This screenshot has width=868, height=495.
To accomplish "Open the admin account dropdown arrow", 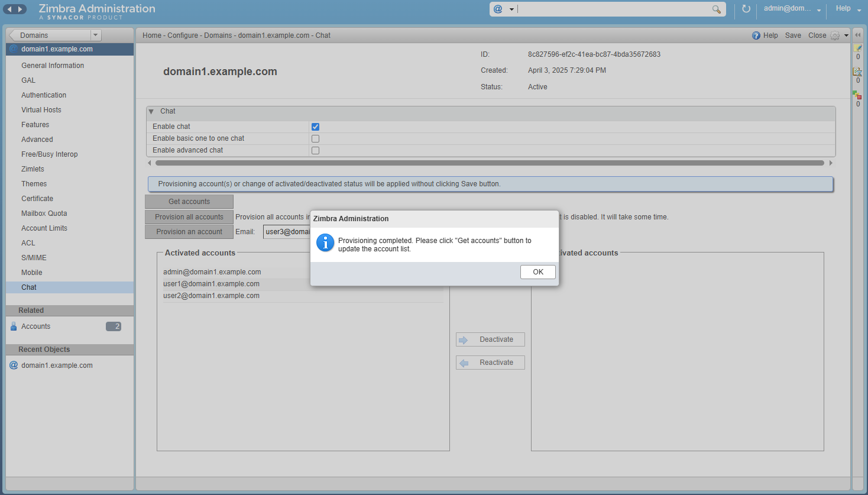I will click(819, 10).
